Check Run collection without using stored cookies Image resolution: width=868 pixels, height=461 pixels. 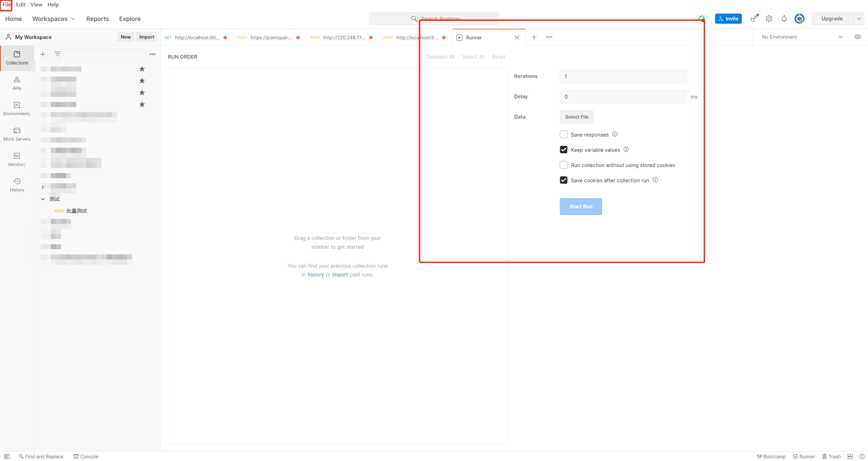click(564, 165)
